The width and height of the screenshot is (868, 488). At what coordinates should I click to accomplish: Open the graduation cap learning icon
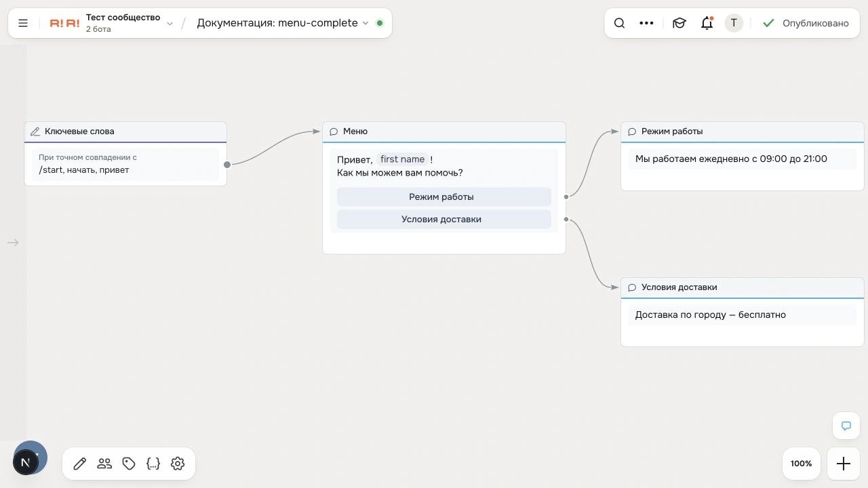pyautogui.click(x=679, y=23)
